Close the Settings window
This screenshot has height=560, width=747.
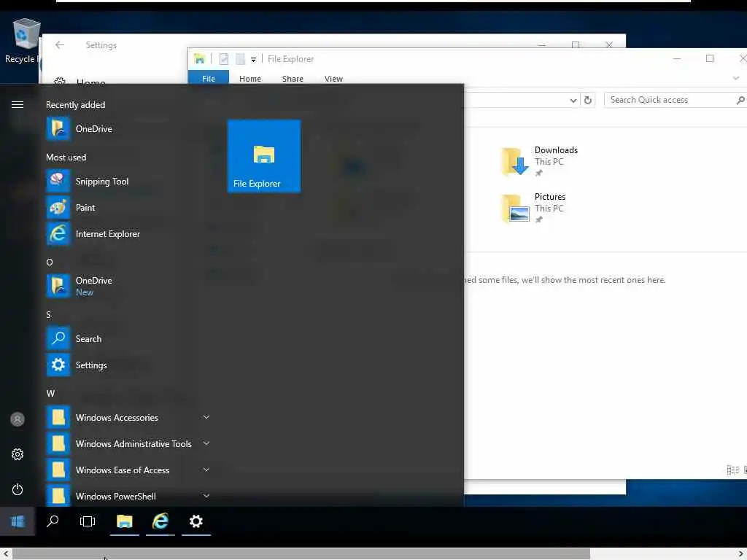tap(609, 44)
